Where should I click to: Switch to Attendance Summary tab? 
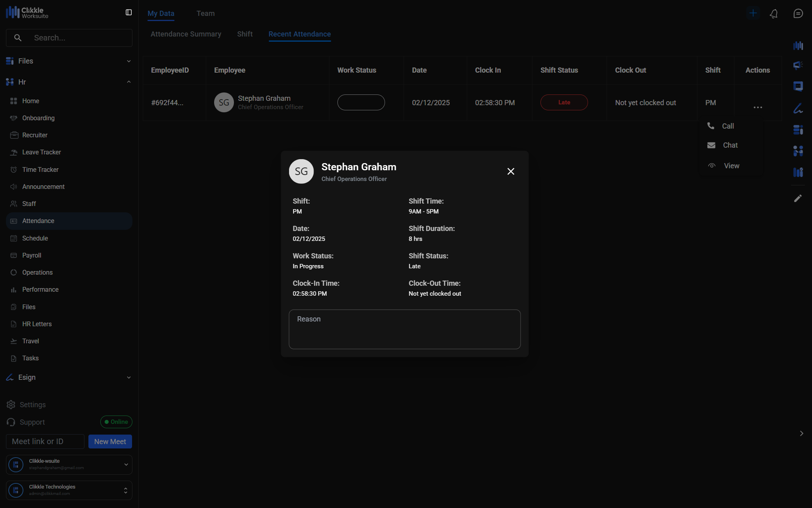pos(186,34)
